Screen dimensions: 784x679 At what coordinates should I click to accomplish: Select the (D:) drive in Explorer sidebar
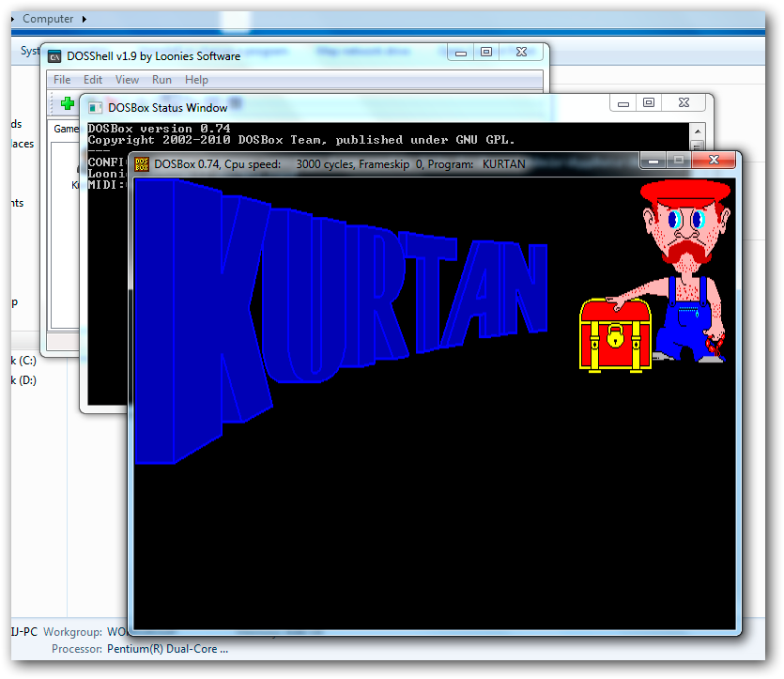click(x=23, y=380)
